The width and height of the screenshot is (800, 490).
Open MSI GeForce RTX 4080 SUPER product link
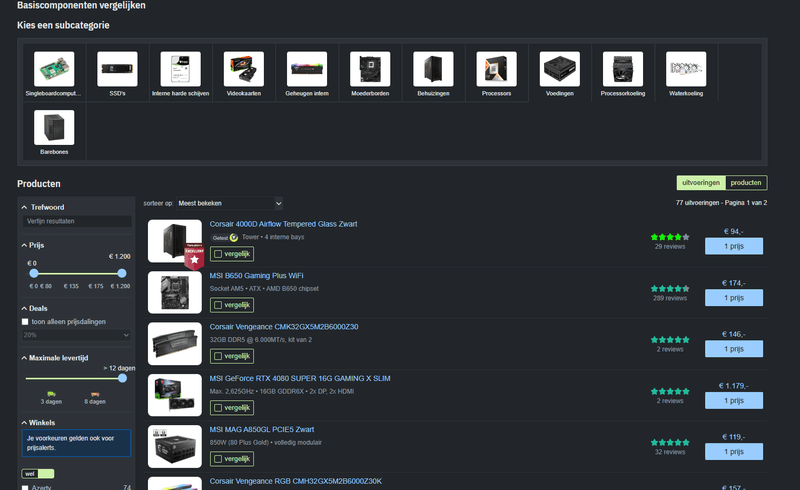[300, 378]
